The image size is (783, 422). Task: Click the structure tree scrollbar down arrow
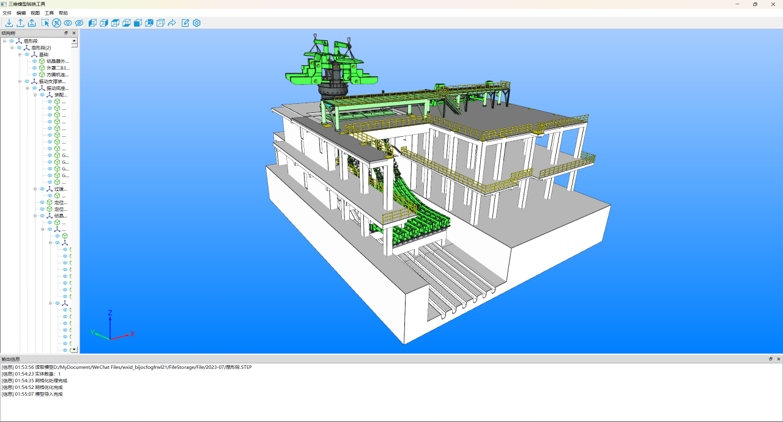point(74,350)
